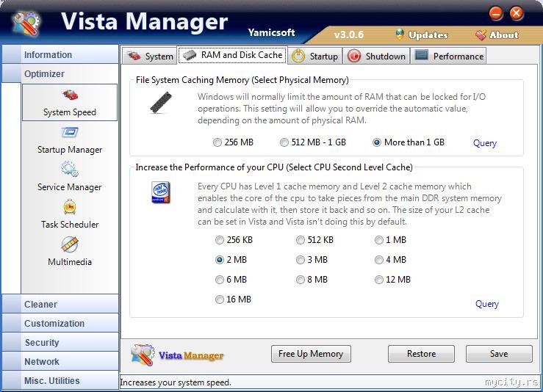Viewport: 543px width, 392px height.
Task: Click the Free Up Memory button
Action: click(311, 354)
